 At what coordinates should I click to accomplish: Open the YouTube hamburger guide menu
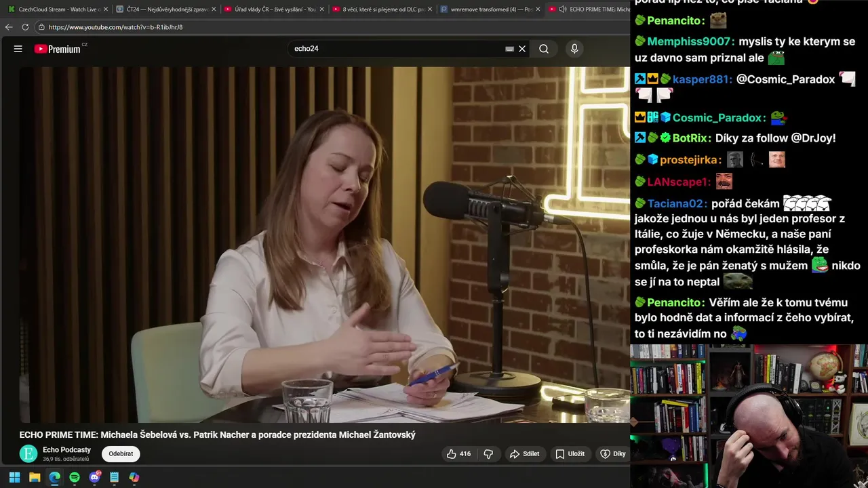18,49
